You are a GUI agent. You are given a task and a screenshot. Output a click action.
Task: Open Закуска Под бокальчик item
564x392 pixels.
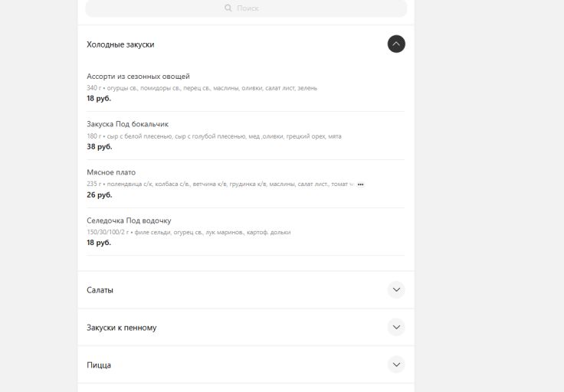[x=128, y=124]
